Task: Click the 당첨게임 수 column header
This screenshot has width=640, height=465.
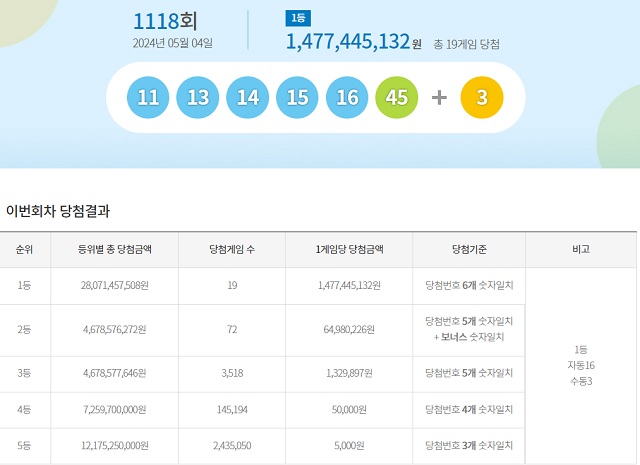Action: (x=232, y=249)
